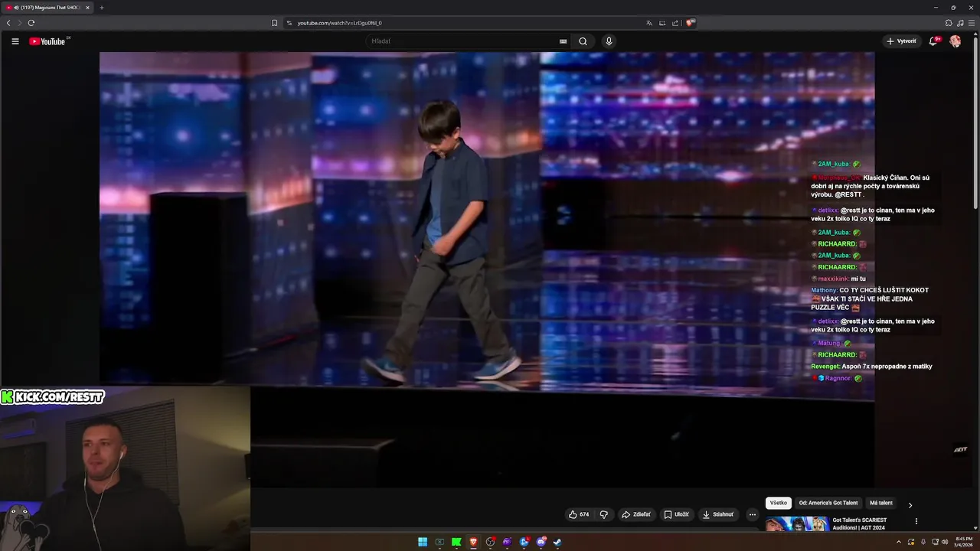
Task: Open microphone status icon in system tray
Action: [923, 542]
